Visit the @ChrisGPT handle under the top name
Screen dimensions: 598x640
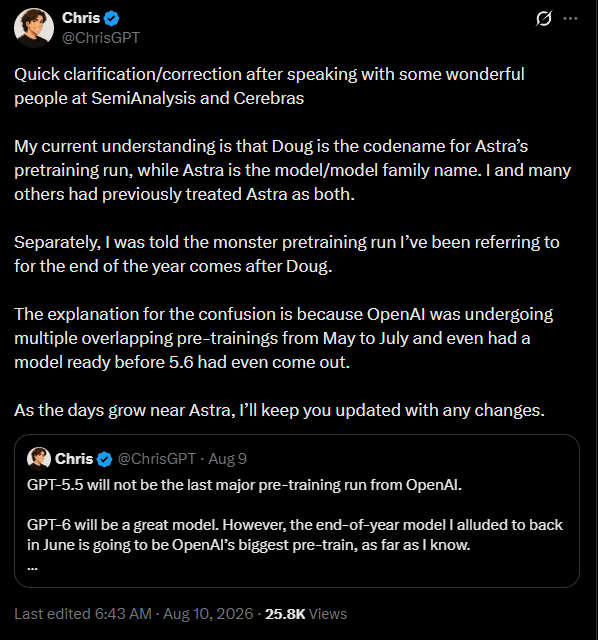pos(101,38)
